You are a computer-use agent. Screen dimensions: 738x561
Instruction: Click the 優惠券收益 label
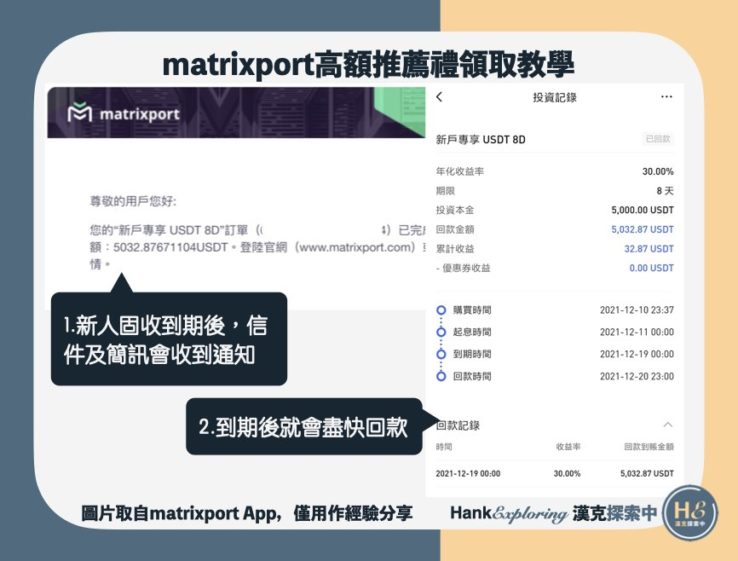466,268
